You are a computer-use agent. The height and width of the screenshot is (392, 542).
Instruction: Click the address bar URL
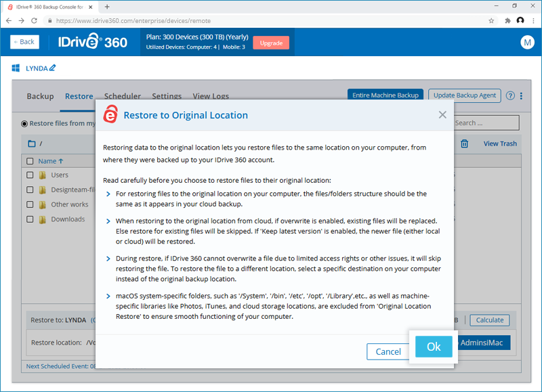133,21
